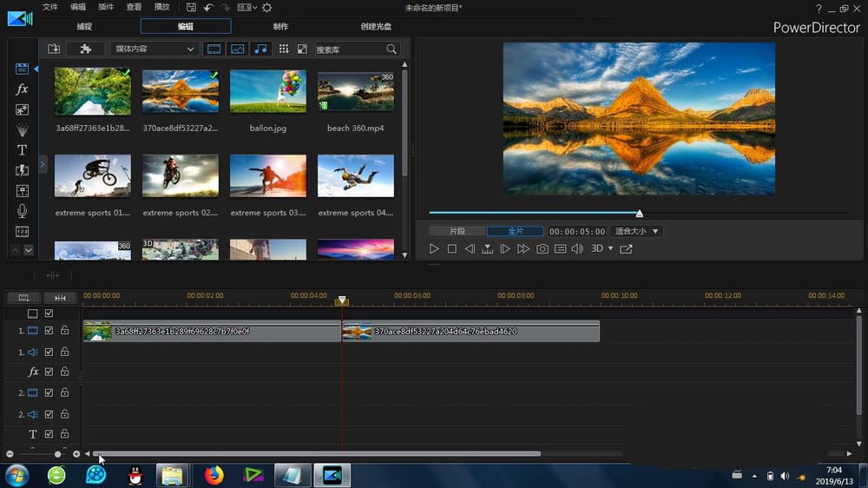Image resolution: width=868 pixels, height=488 pixels.
Task: Click the plug-in puzzle piece icon
Action: click(x=85, y=49)
